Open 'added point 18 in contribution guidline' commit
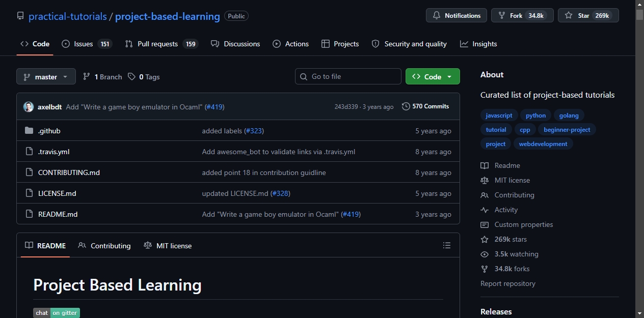Viewport: 644px width, 318px height. (x=264, y=172)
